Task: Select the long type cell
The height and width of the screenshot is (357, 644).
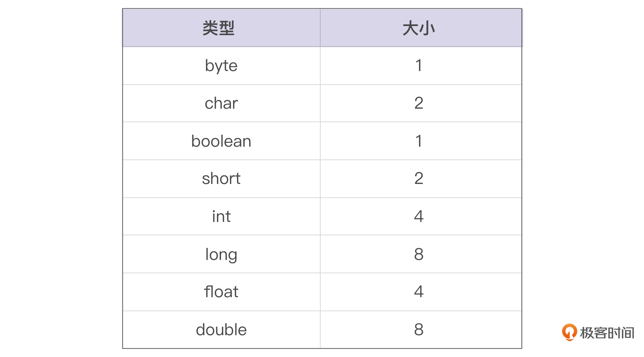Action: tap(221, 254)
